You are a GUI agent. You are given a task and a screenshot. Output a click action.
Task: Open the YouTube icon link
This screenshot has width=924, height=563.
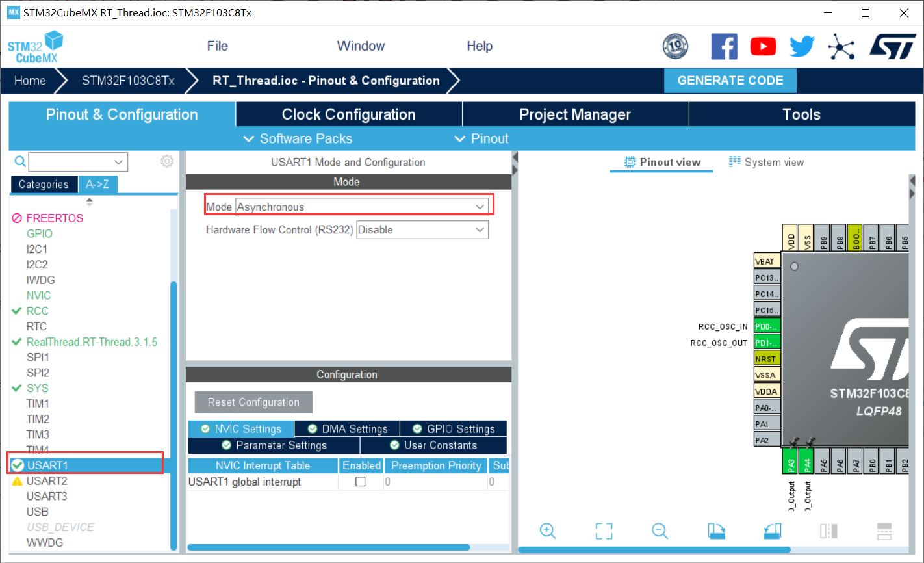[x=763, y=47]
